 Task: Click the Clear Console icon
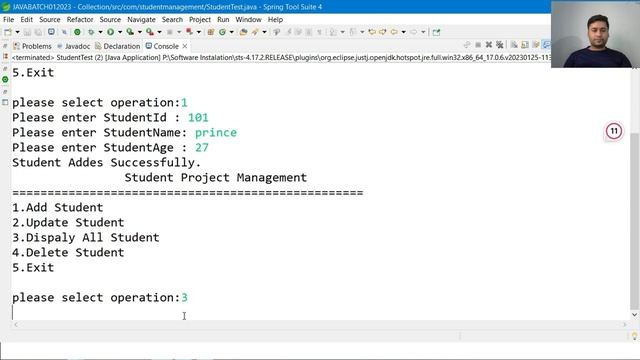coord(514,44)
